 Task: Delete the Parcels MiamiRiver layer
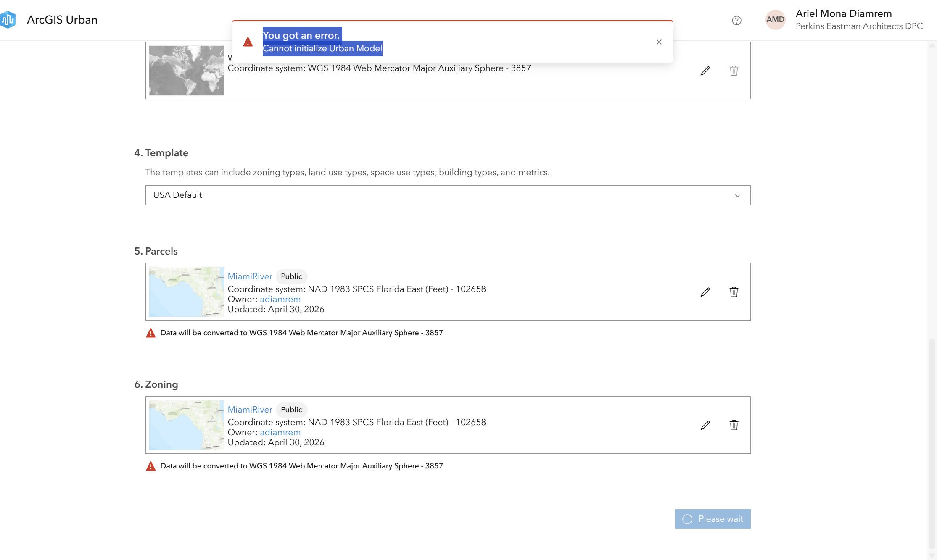point(734,292)
